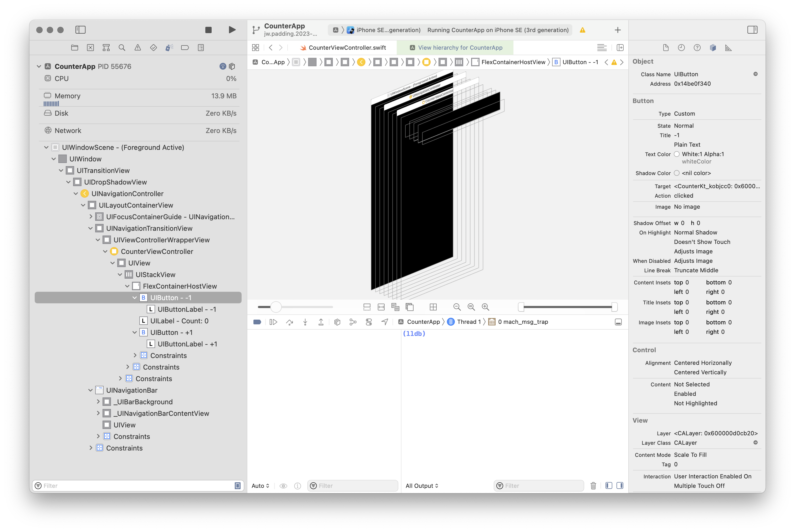Open the Report navigator icon
Screen dimensions: 795x532
tap(201, 48)
